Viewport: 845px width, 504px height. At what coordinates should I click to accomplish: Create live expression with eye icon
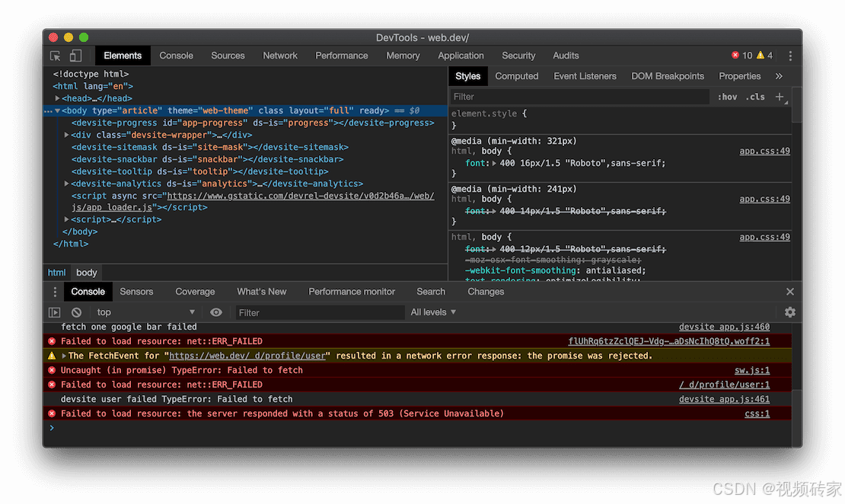coord(216,312)
